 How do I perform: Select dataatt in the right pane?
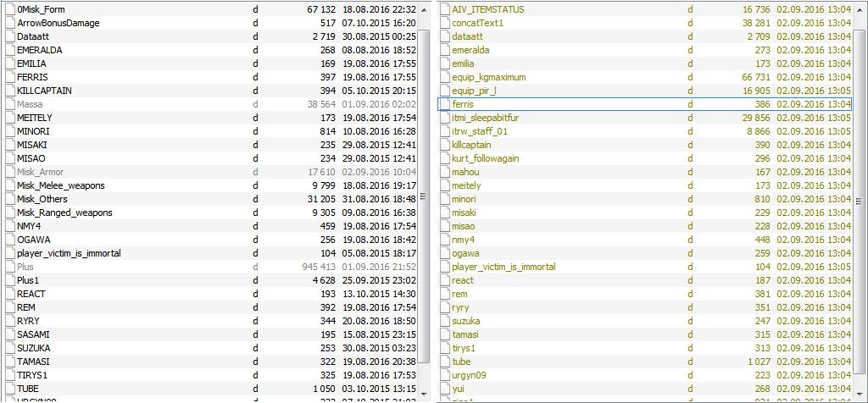[645, 36]
